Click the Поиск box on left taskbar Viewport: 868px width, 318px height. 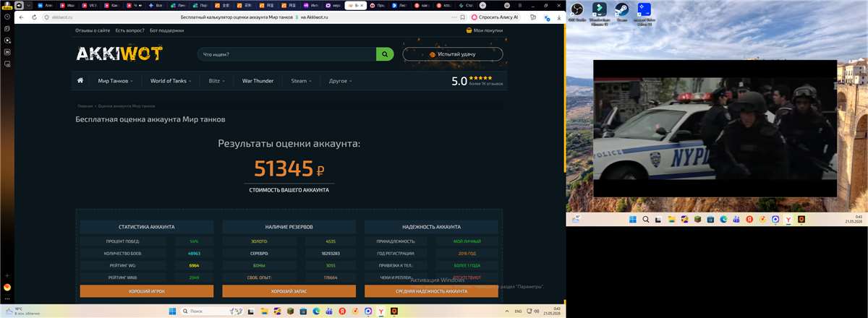coord(210,311)
